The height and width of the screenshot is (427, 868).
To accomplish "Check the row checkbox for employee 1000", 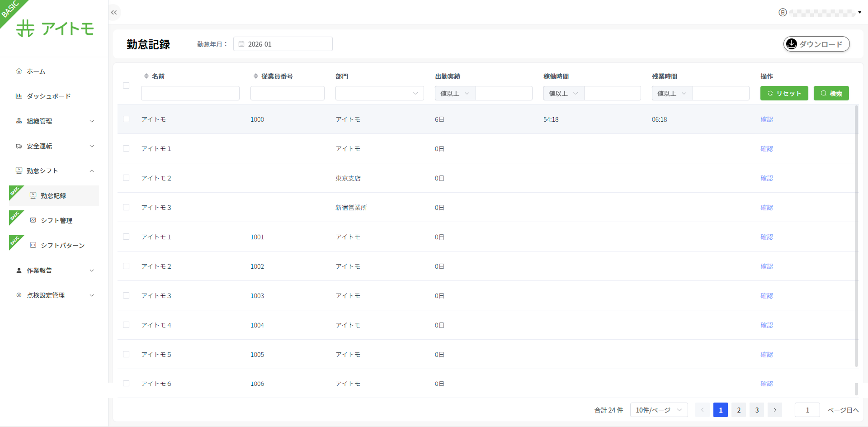I will coord(126,119).
